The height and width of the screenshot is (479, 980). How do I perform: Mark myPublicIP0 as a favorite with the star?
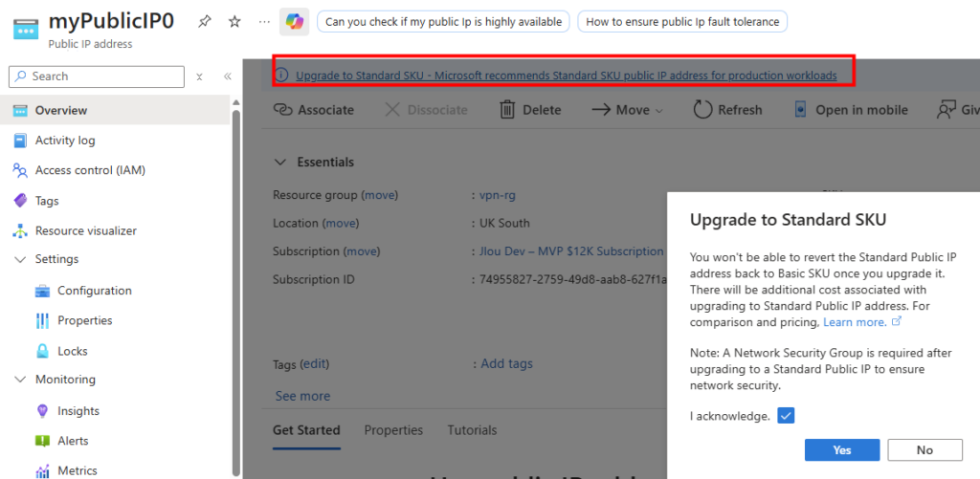234,22
